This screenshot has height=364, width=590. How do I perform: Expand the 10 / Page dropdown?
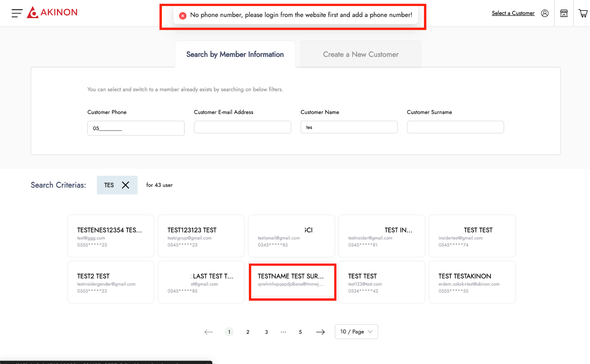click(356, 332)
